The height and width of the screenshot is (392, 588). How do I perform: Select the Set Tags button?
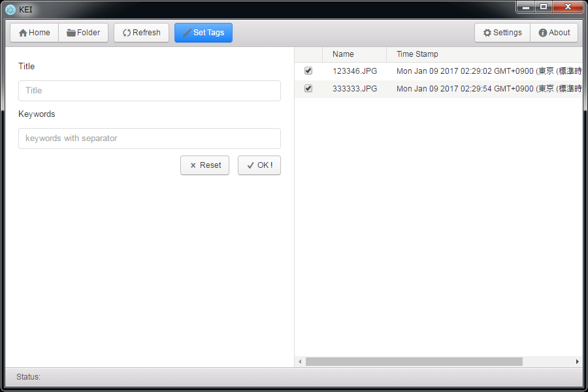click(x=203, y=33)
